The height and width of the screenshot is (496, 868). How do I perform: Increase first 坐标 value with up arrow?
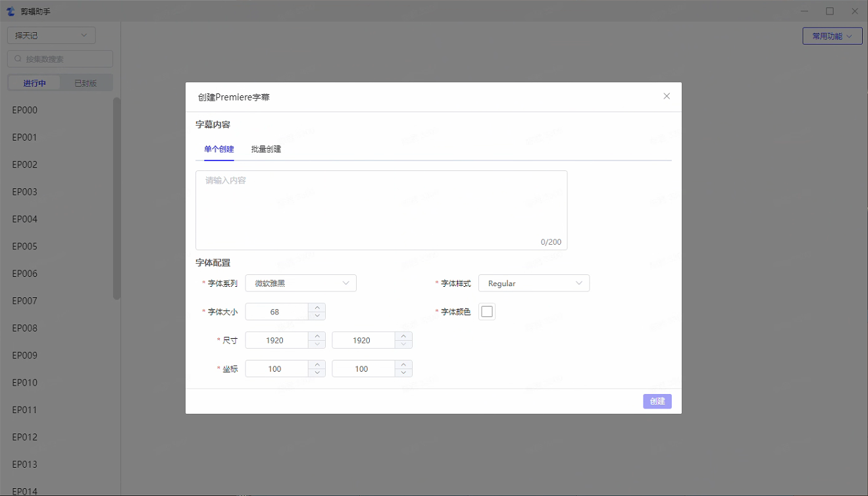click(317, 364)
